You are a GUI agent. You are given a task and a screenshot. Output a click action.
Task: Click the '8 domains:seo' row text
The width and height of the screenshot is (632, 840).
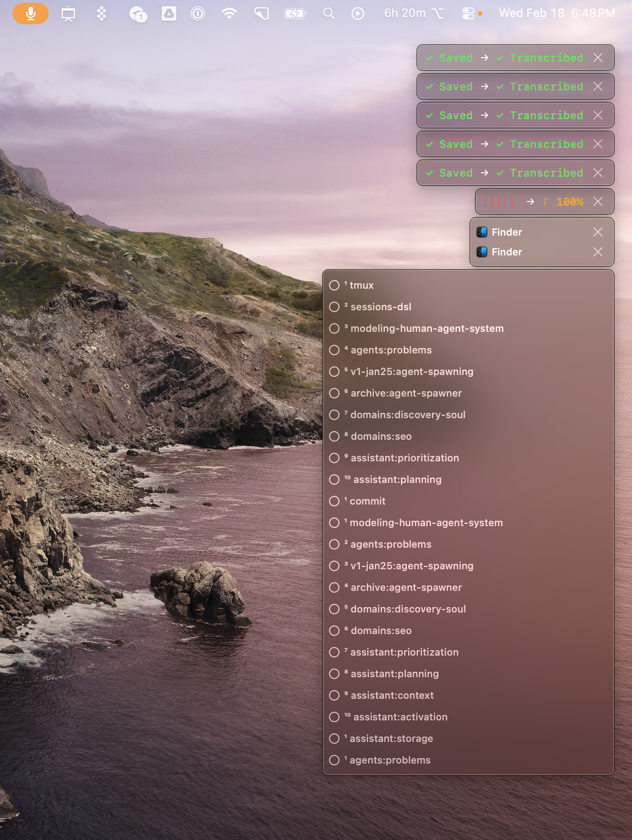(x=378, y=436)
